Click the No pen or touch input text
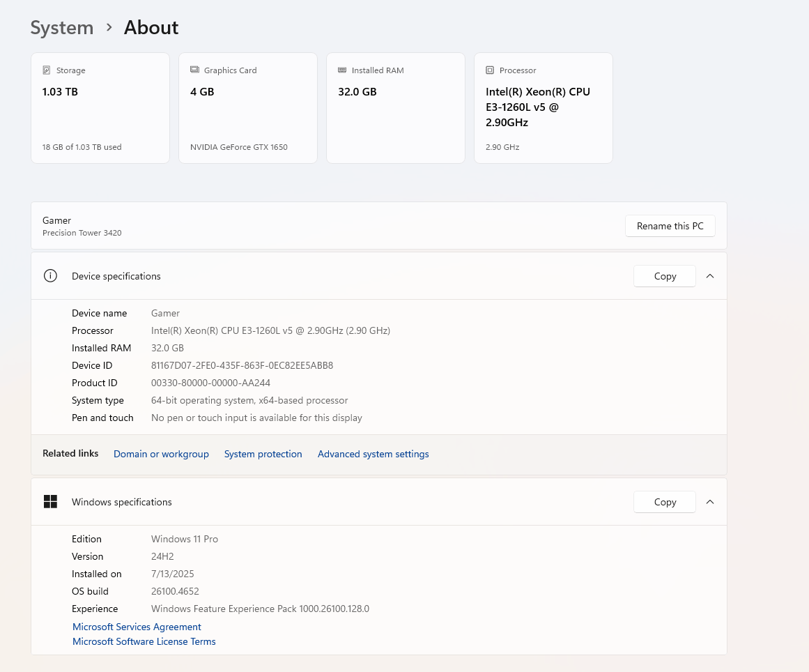 click(x=256, y=418)
